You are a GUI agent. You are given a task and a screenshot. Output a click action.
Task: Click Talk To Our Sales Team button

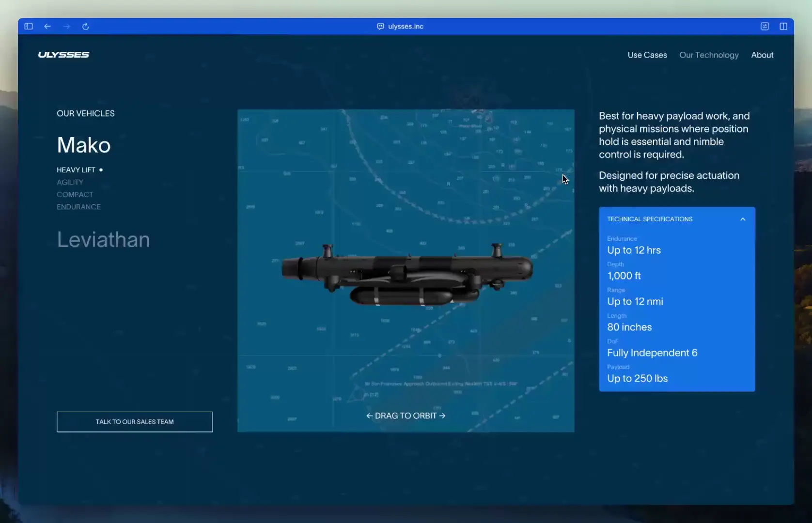[x=135, y=422]
